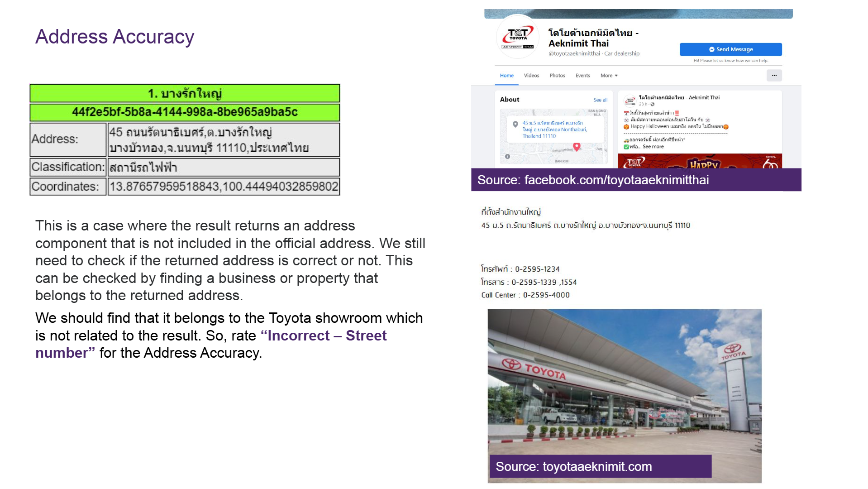Image resolution: width=868 pixels, height=489 pixels.
Task: Click the Incorrect – Street number text
Action: [x=211, y=344]
